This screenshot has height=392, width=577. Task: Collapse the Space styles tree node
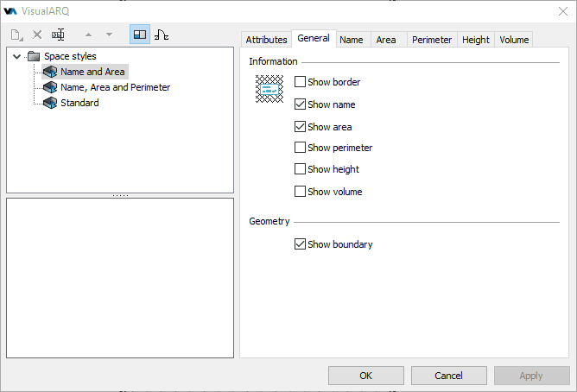click(x=16, y=56)
